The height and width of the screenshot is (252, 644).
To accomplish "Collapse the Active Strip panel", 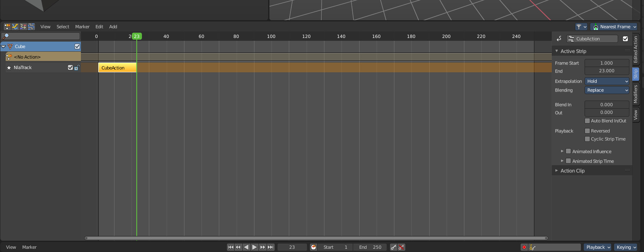I will [557, 51].
